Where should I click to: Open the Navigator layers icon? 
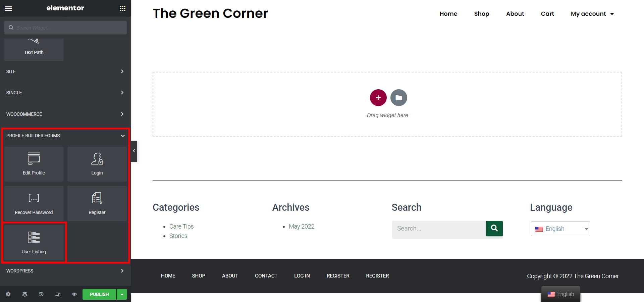(x=25, y=294)
